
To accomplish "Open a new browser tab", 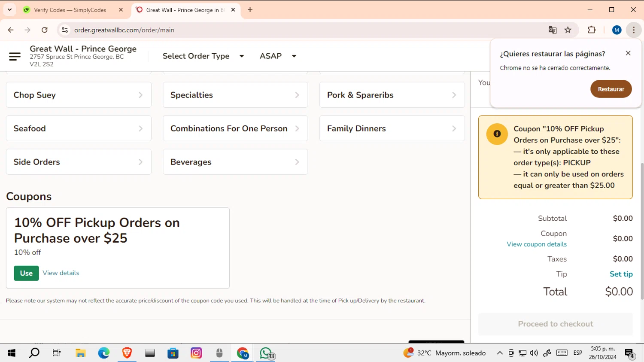I will (x=250, y=10).
